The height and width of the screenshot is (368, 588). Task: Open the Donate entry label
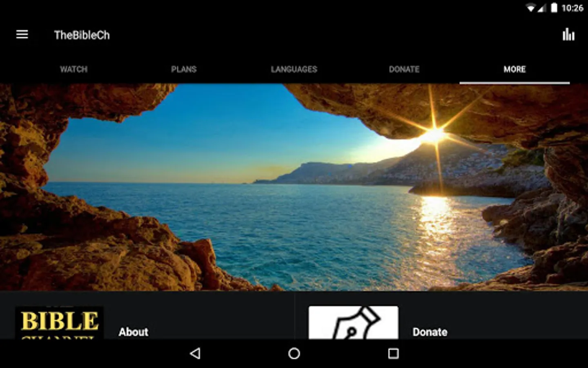[430, 332]
